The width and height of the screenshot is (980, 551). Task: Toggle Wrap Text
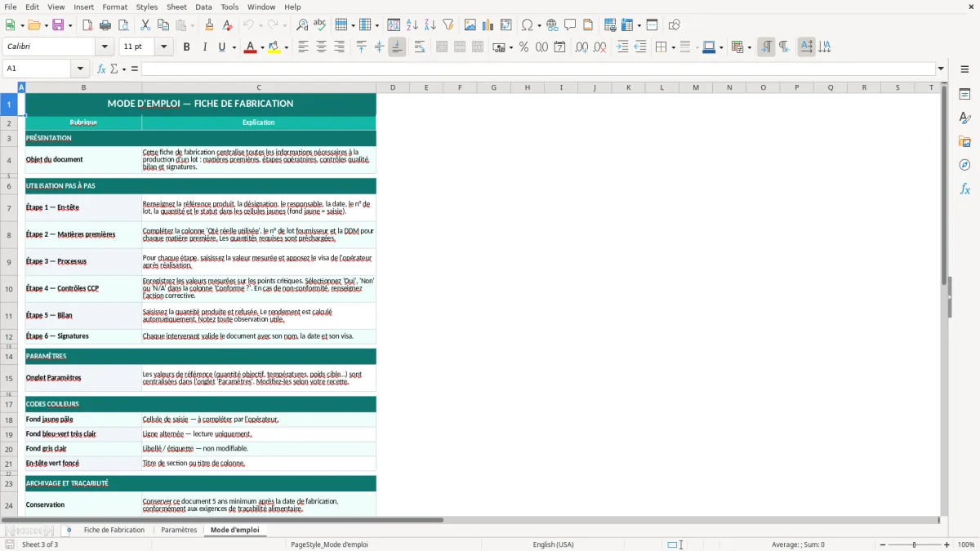click(420, 47)
